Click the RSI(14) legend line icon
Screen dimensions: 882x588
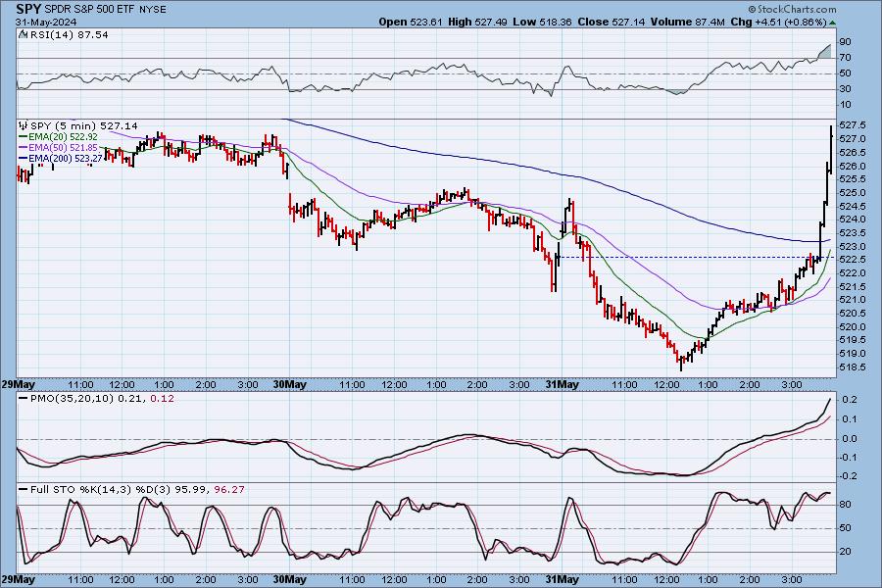click(24, 34)
